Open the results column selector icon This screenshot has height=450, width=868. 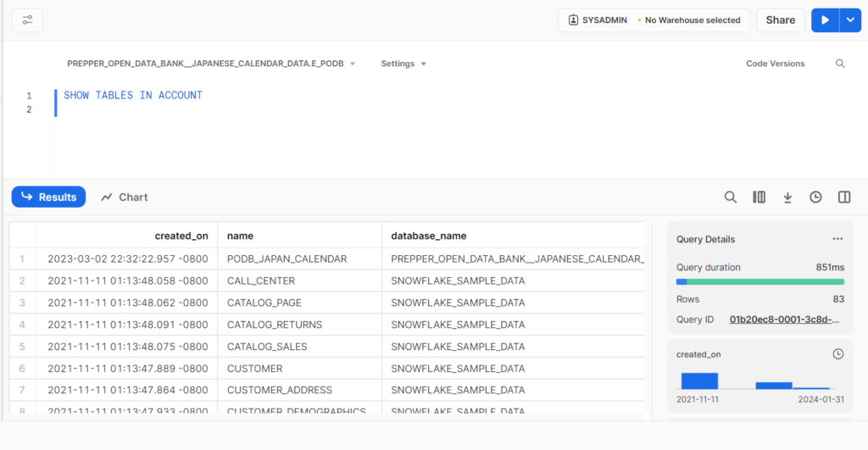click(x=759, y=197)
